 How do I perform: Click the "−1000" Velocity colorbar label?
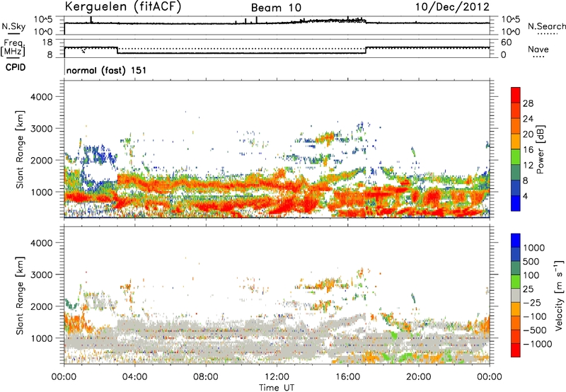coord(538,344)
